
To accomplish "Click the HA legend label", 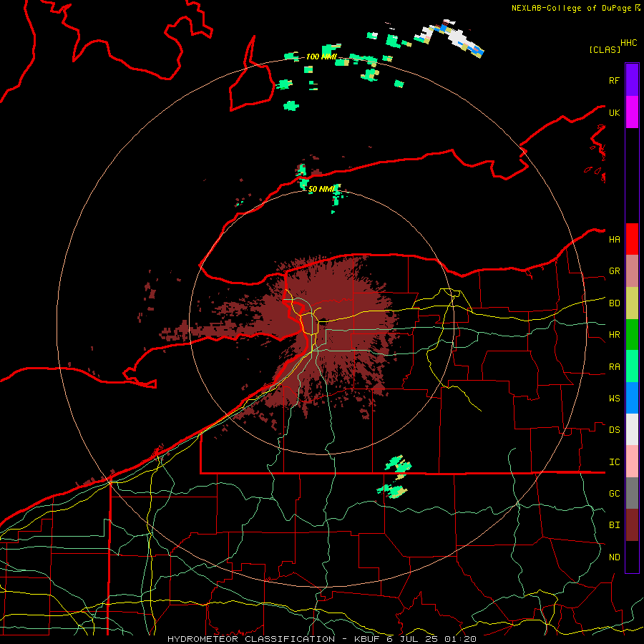I will tap(614, 240).
